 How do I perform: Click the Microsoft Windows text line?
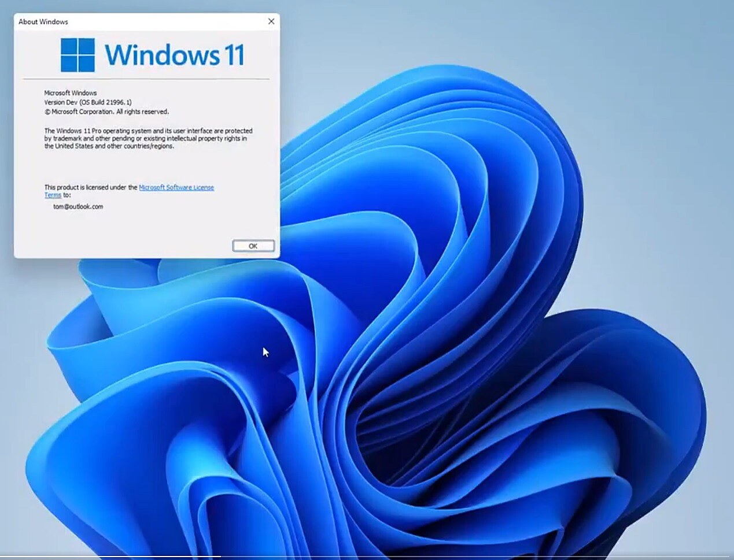pos(71,92)
